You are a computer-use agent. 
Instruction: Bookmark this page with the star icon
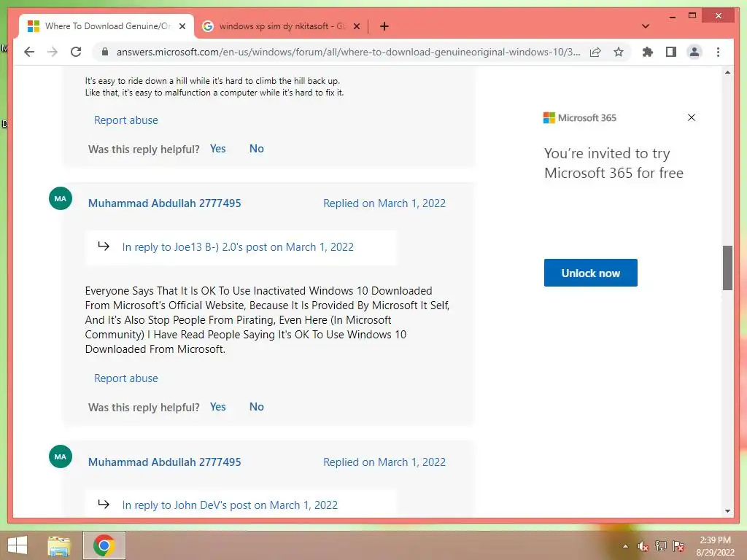(x=619, y=52)
